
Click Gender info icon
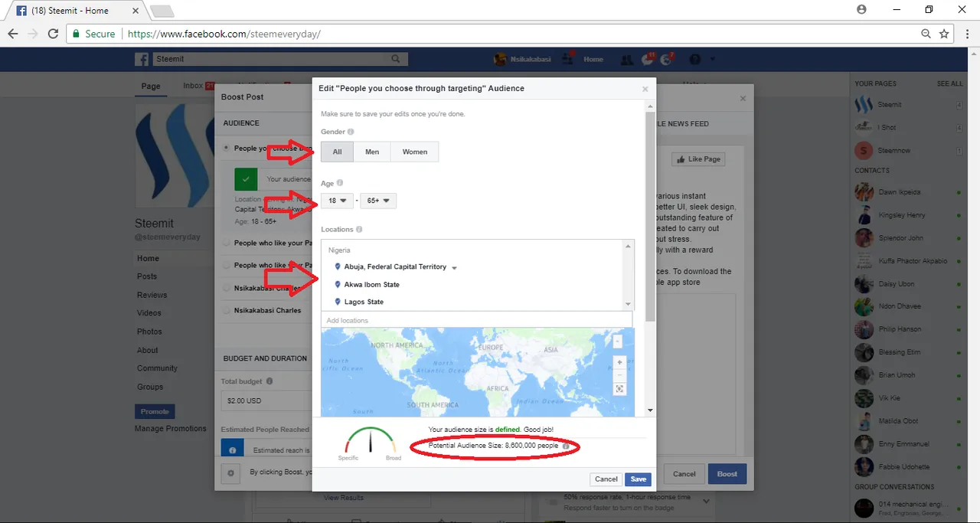point(351,132)
